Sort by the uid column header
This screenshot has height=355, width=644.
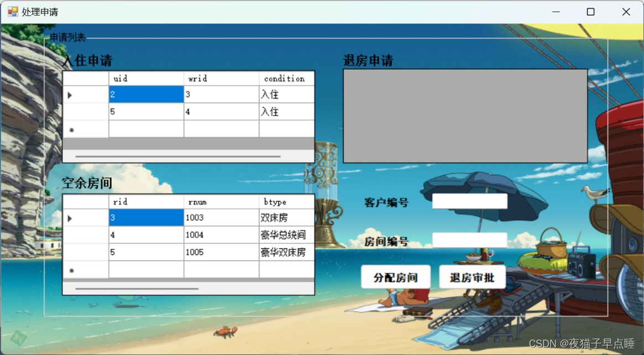tap(146, 79)
